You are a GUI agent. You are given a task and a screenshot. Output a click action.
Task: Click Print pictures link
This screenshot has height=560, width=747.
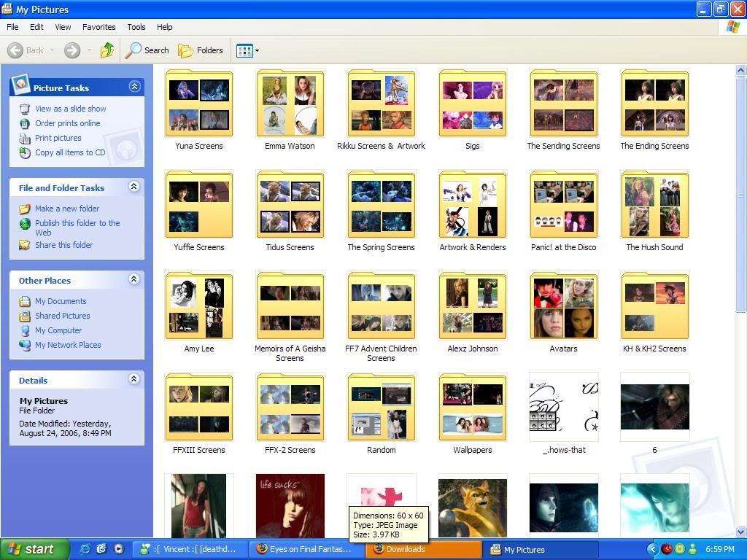click(58, 138)
